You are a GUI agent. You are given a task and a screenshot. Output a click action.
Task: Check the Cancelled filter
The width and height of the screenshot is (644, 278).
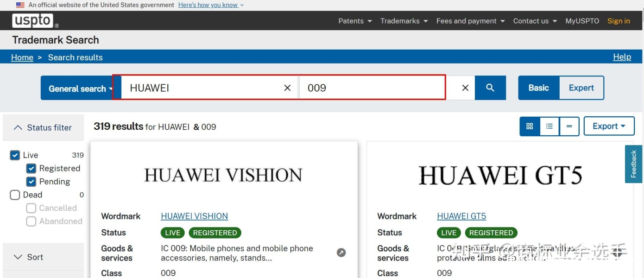(31, 208)
